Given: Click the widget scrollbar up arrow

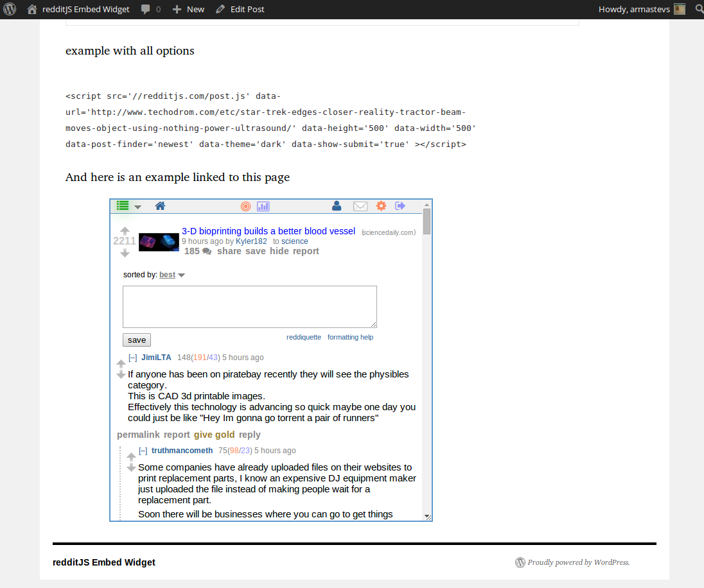Looking at the screenshot, I should [427, 205].
